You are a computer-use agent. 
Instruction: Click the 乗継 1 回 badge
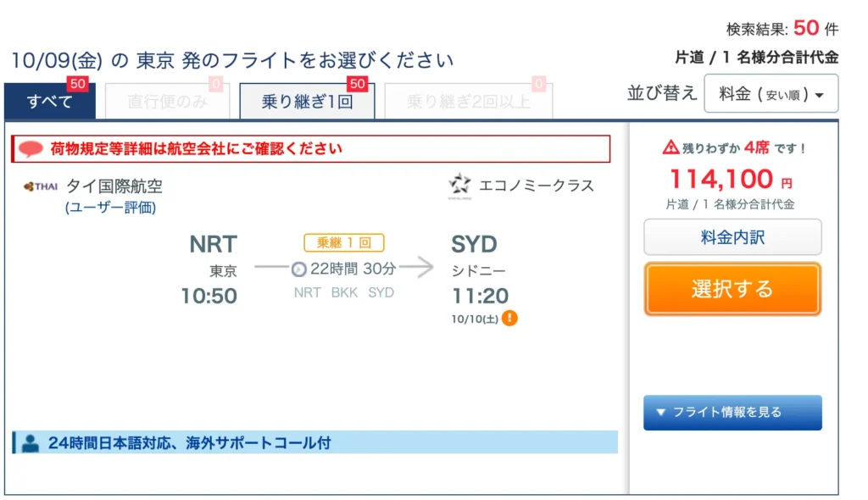(x=344, y=242)
